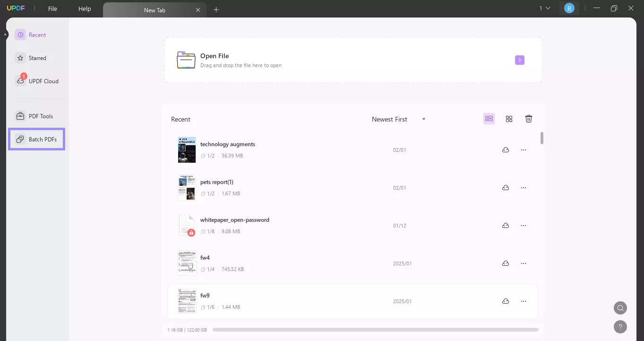The width and height of the screenshot is (644, 341).
Task: Open Batch PDFs from sidebar
Action: [x=36, y=140]
